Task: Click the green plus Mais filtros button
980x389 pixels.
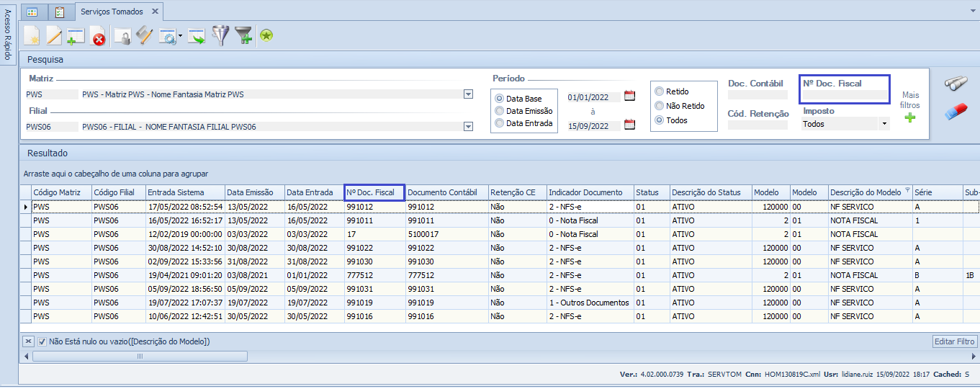Action: (910, 118)
